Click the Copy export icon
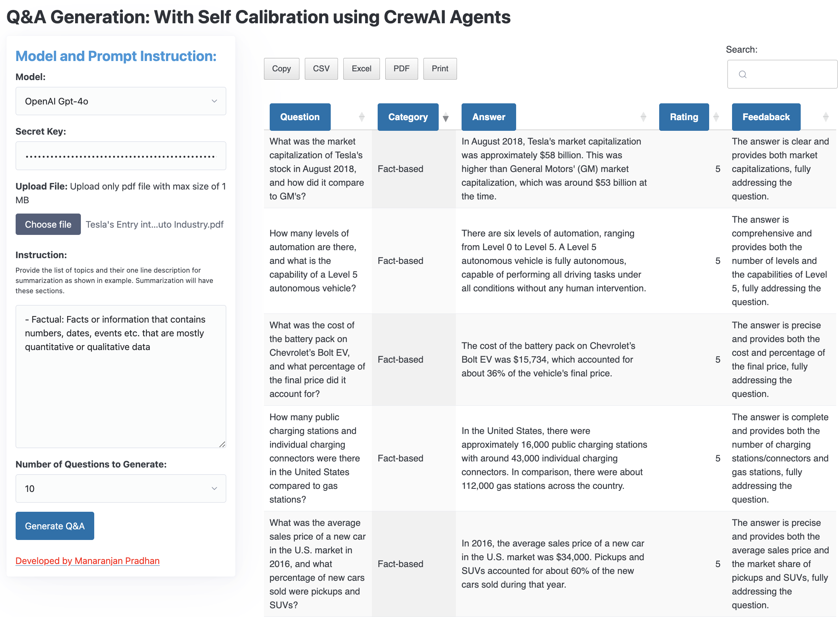Viewport: 840px width, 617px height. (282, 68)
